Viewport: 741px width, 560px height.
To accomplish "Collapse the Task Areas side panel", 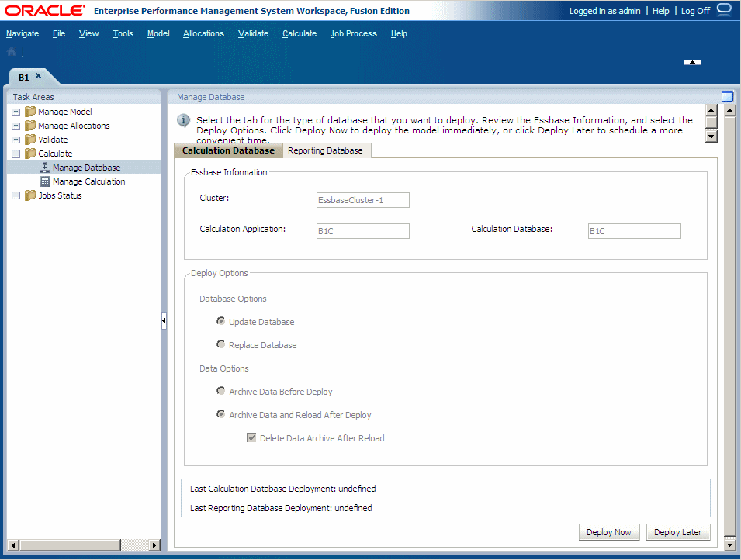I will pos(164,321).
